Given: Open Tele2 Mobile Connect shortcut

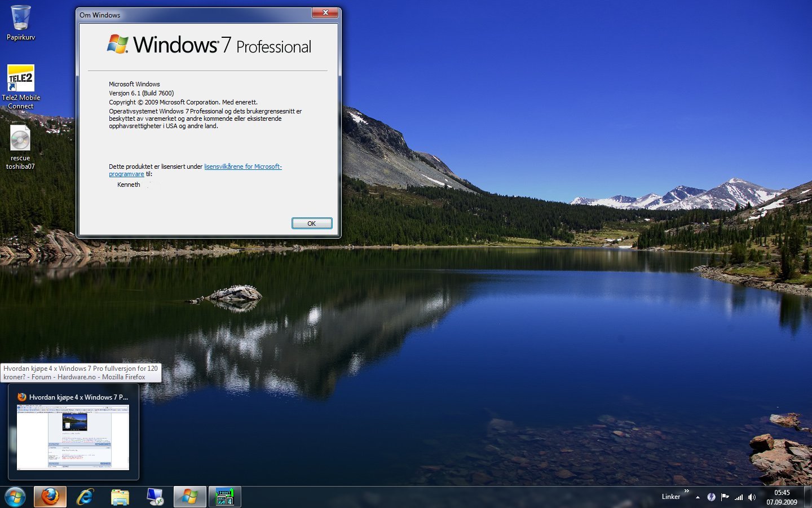Looking at the screenshot, I should coord(21,87).
